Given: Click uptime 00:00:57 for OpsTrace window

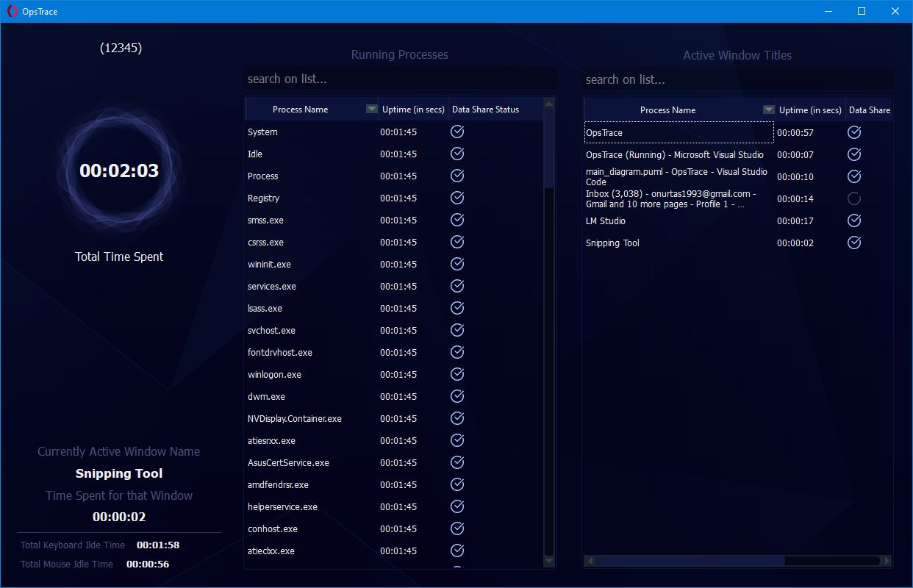Looking at the screenshot, I should 795,133.
